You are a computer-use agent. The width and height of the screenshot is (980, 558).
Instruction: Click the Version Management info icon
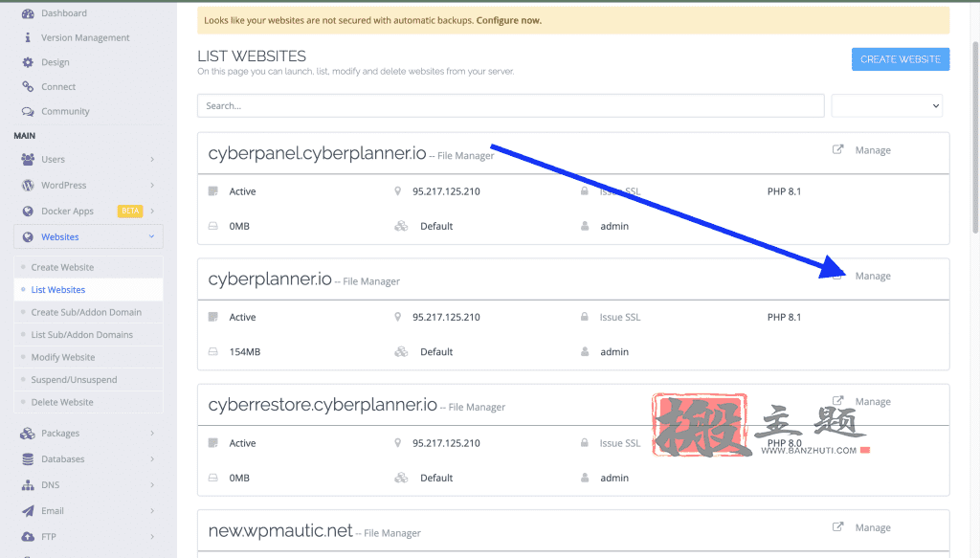[28, 37]
